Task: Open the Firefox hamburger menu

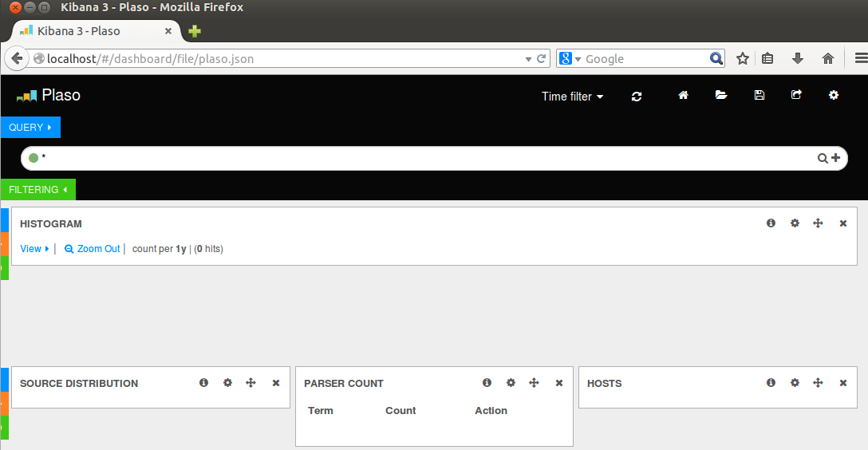Action: (x=861, y=58)
